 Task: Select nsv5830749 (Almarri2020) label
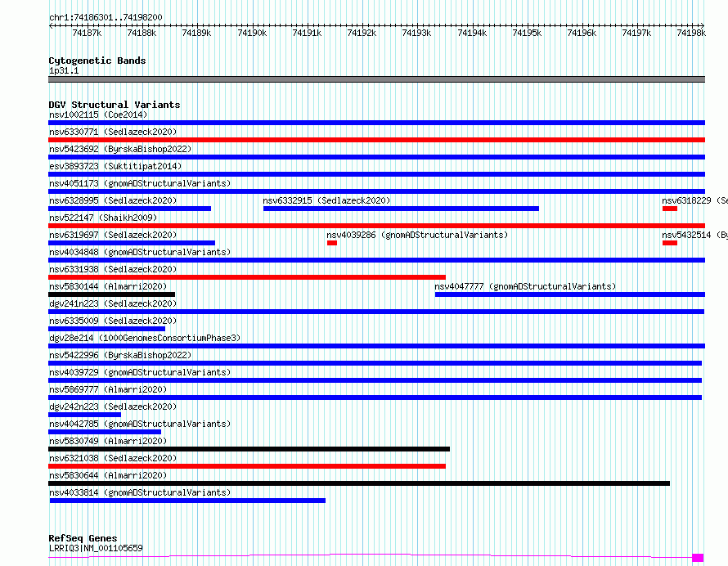click(x=108, y=441)
